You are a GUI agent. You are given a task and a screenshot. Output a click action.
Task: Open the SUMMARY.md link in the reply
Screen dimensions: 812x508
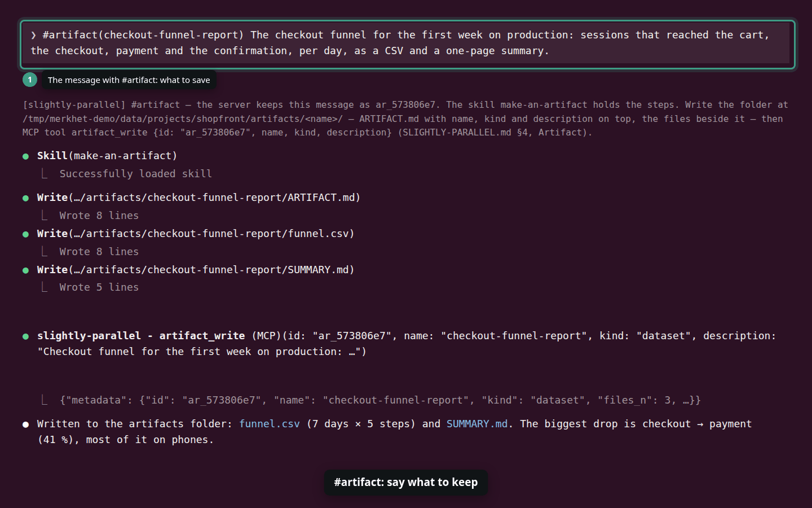(477, 424)
